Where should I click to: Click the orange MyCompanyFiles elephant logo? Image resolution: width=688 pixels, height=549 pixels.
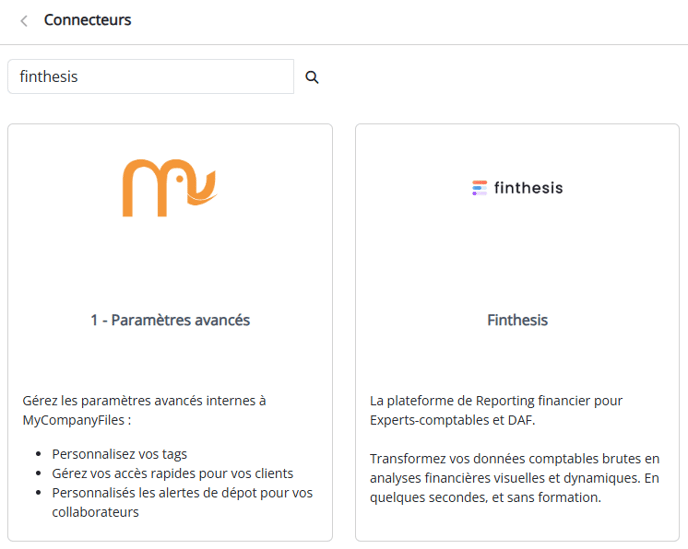click(x=169, y=188)
